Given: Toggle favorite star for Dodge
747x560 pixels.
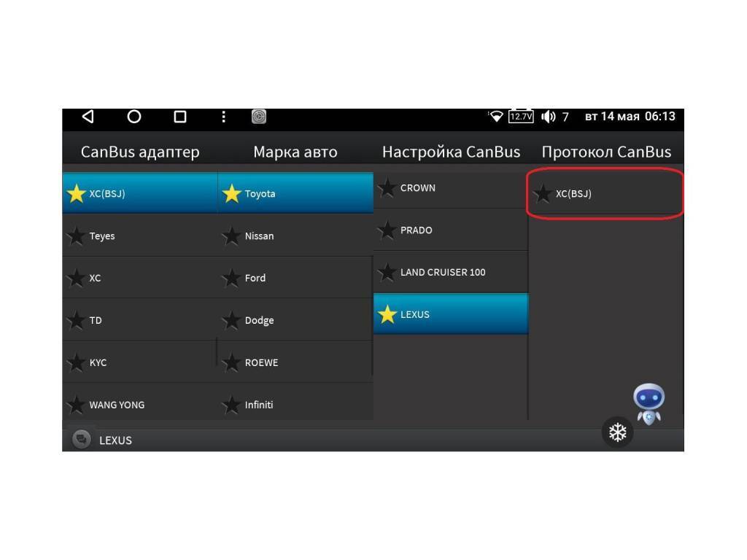Looking at the screenshot, I should (231, 321).
